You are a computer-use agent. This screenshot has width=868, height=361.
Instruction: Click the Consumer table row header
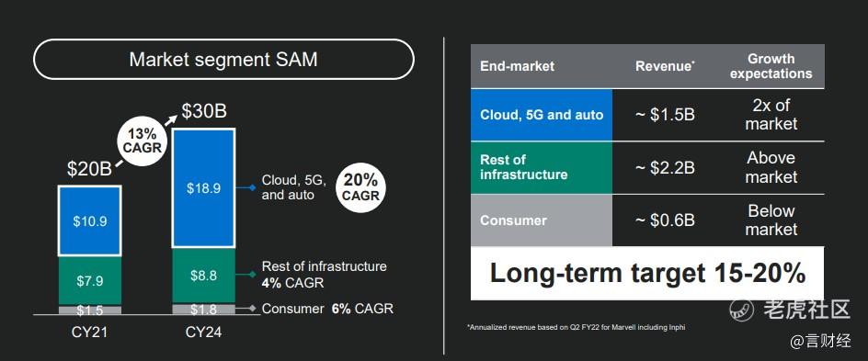click(542, 220)
